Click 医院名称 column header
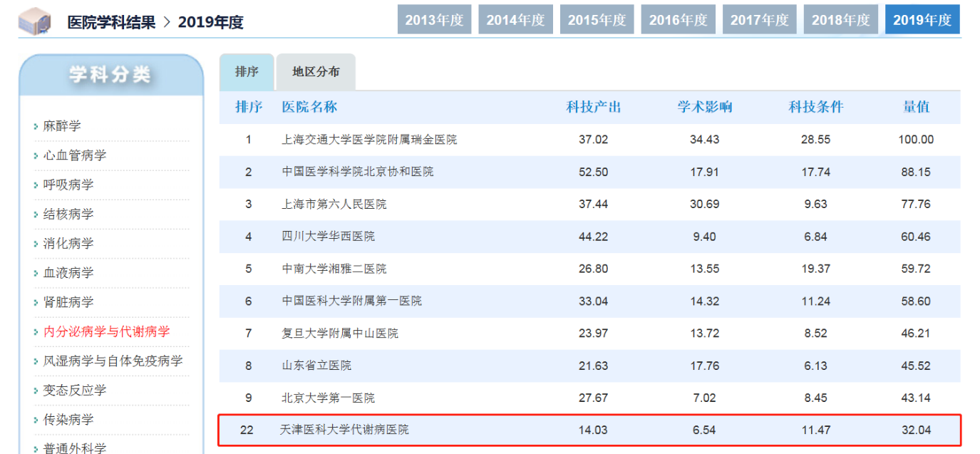This screenshot has width=980, height=454. (309, 107)
